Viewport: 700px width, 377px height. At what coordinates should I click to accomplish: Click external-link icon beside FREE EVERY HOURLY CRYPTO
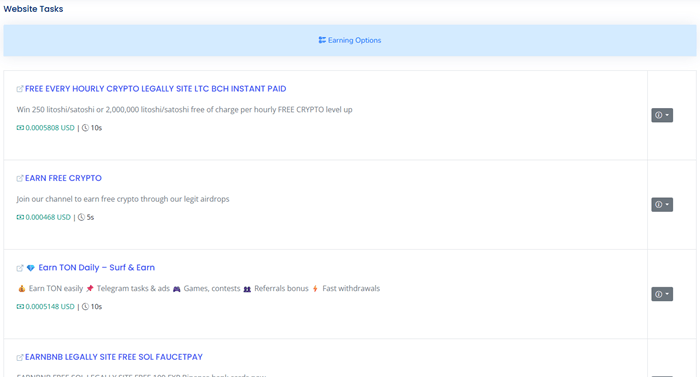20,89
